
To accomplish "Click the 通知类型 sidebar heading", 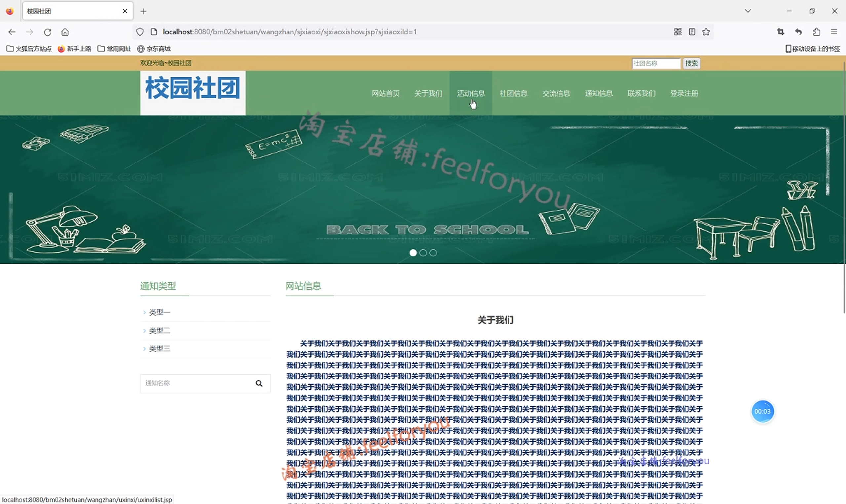I will tap(158, 286).
